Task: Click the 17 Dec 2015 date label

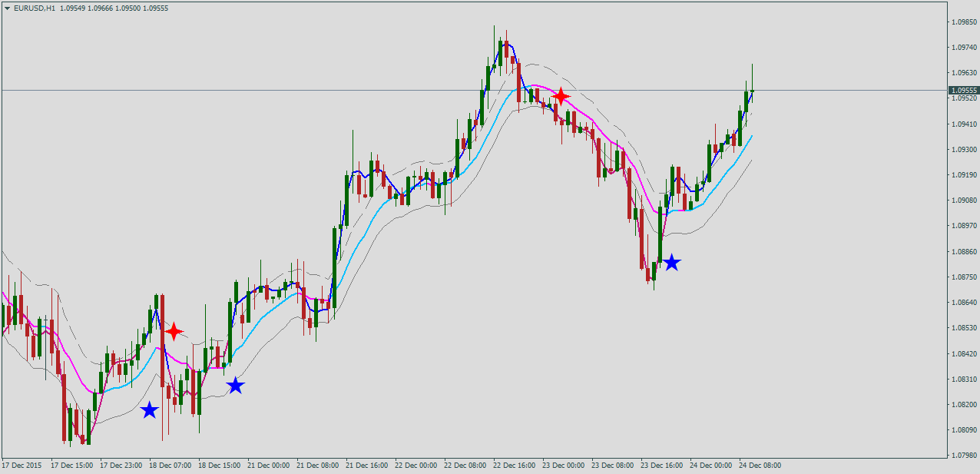Action: [22, 465]
